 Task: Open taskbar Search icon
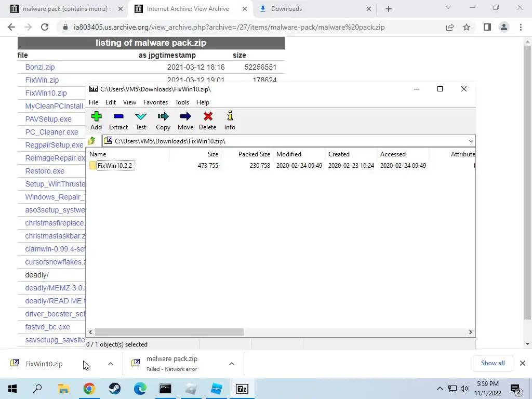37,389
